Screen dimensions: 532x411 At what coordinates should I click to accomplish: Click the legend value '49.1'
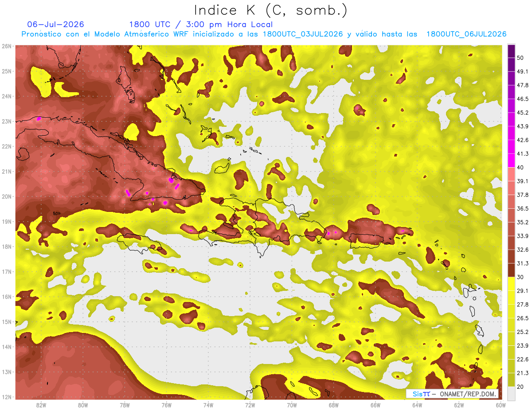point(522,71)
